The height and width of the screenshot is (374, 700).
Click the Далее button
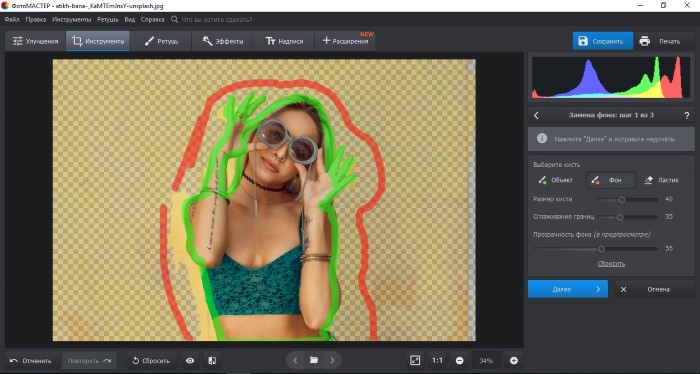point(567,289)
